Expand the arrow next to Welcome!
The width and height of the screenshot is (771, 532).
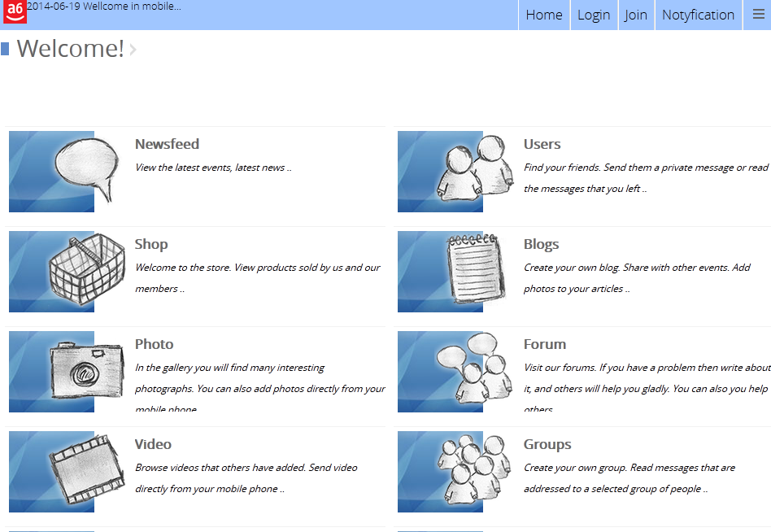pos(133,50)
